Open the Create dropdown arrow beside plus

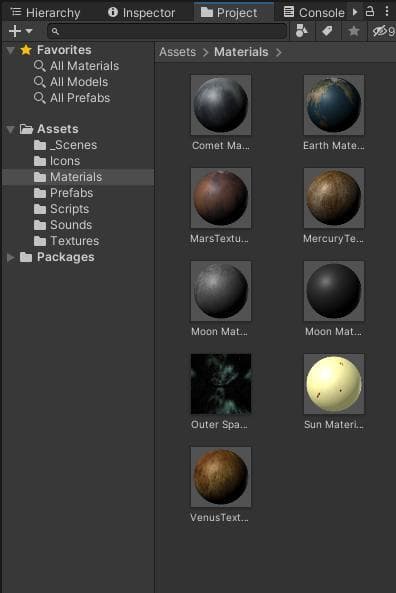pos(29,31)
